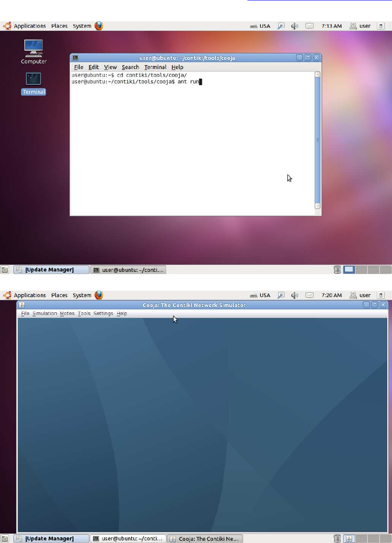Click the Java icon in the Cooja title bar
The height and width of the screenshot is (543, 392).
click(x=22, y=305)
